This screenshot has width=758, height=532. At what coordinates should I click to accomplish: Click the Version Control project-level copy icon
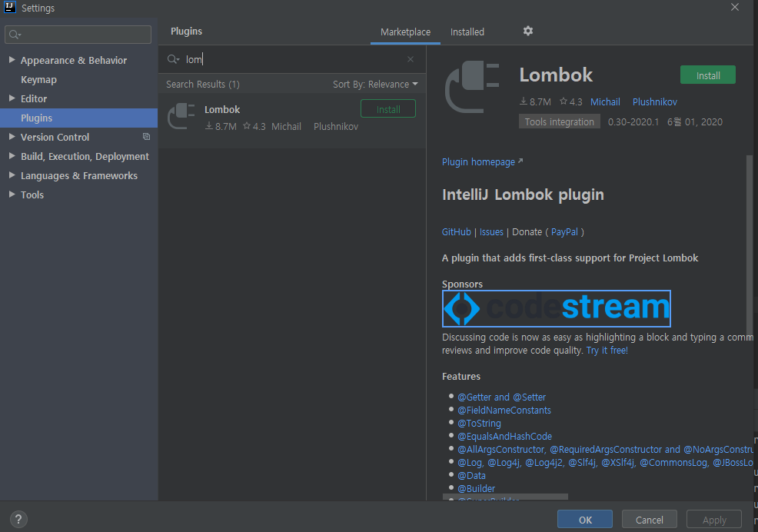(x=147, y=137)
